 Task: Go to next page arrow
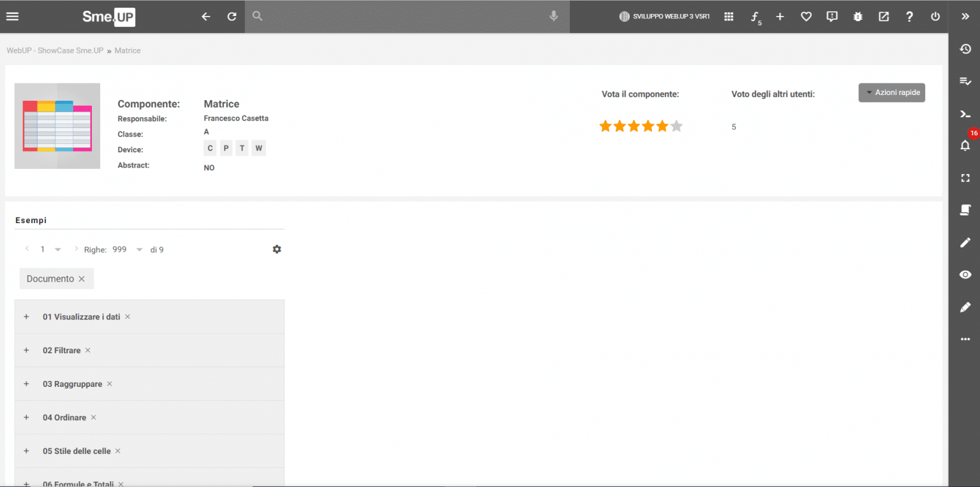tap(77, 249)
